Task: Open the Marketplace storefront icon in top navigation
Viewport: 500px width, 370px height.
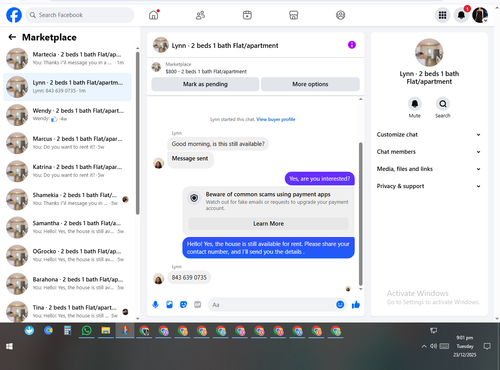Action: pos(294,15)
